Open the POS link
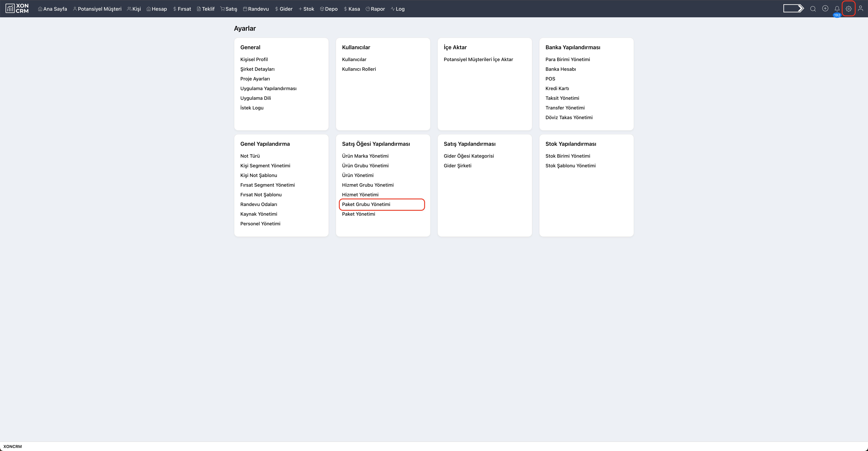 [550, 79]
